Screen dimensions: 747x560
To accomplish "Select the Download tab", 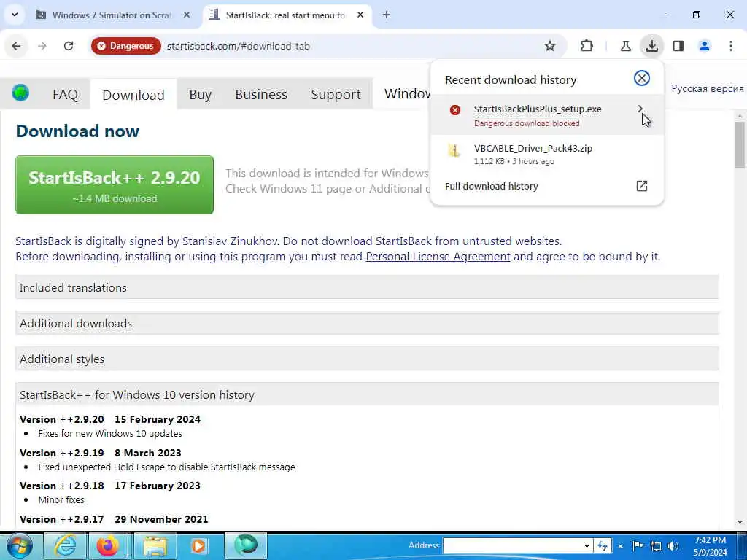I will point(133,94).
